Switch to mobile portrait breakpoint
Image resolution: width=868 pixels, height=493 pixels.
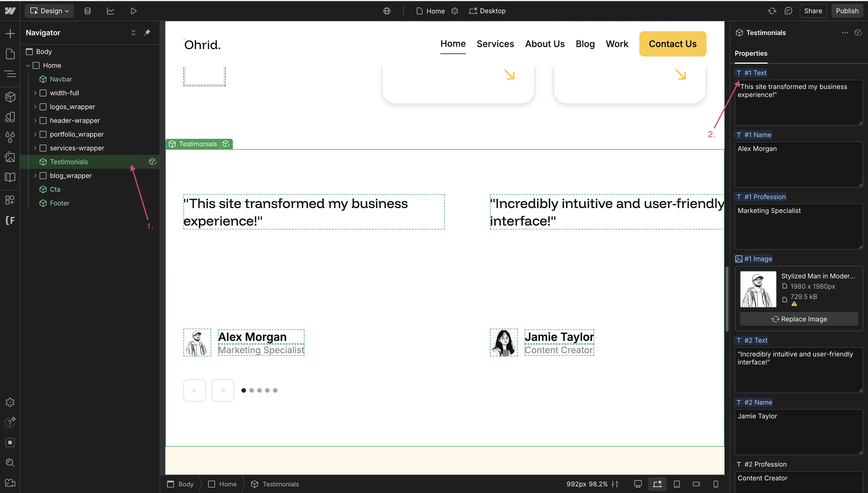pyautogui.click(x=716, y=484)
